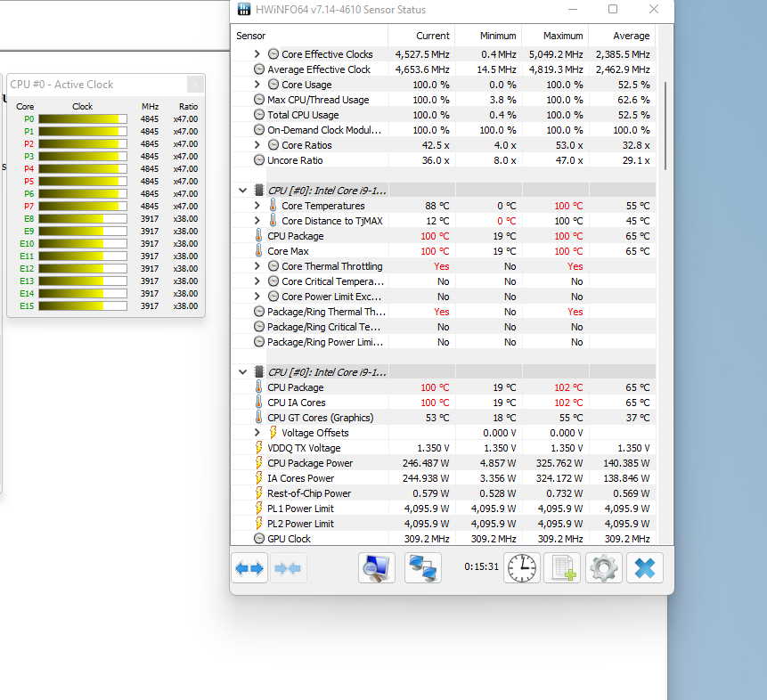Click icon beside GPU Clock

[259, 539]
